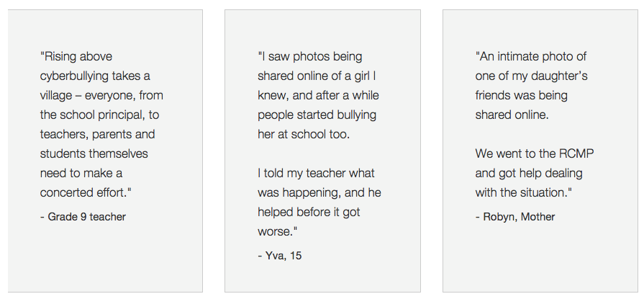Click the "- Yva, 15" attribution
Viewport: 644px width, 299px height.
click(x=280, y=255)
